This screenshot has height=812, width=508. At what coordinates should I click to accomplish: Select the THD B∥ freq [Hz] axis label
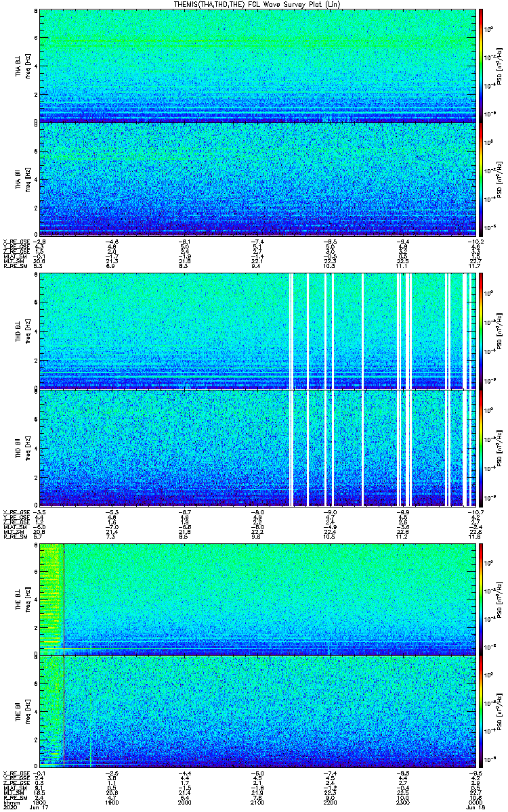(x=28, y=447)
